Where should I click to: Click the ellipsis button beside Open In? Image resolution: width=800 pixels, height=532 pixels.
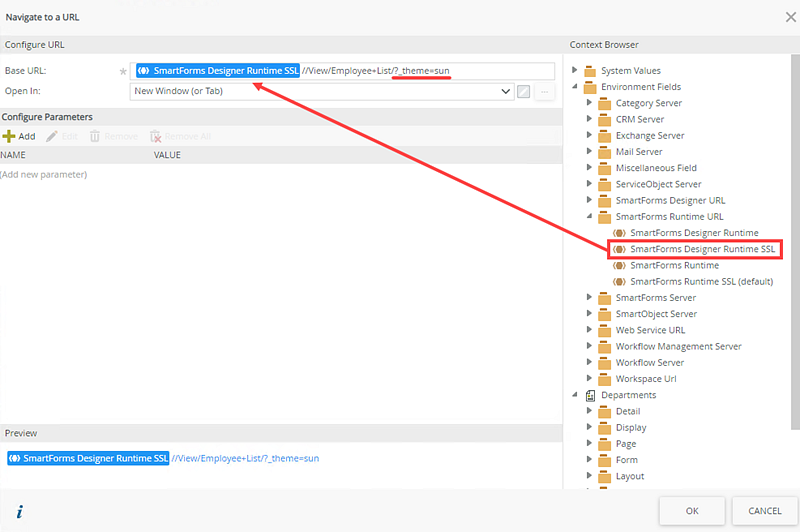[x=544, y=91]
